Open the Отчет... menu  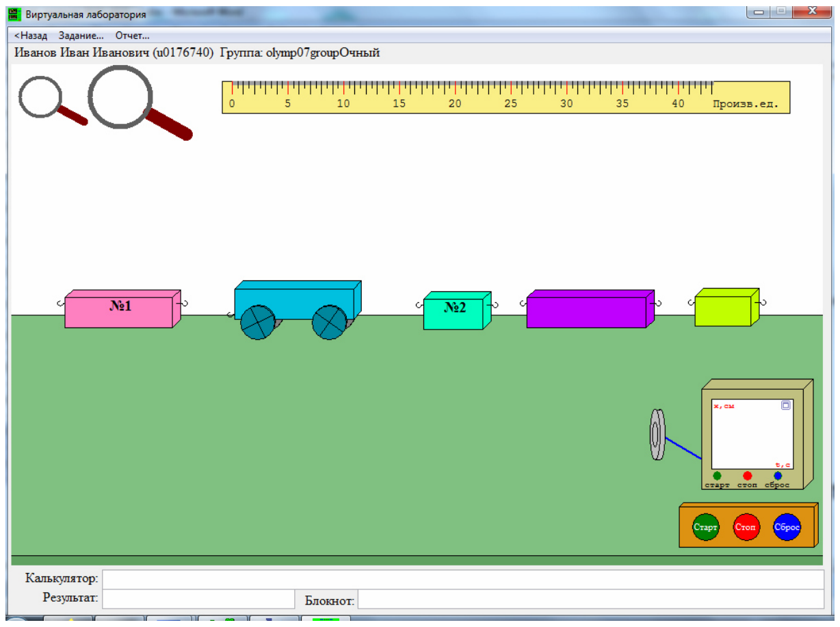tap(132, 36)
